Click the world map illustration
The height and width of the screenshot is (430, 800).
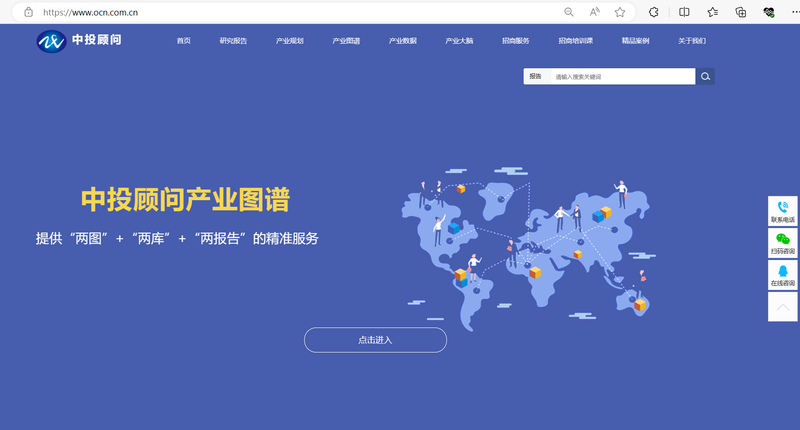point(528,249)
